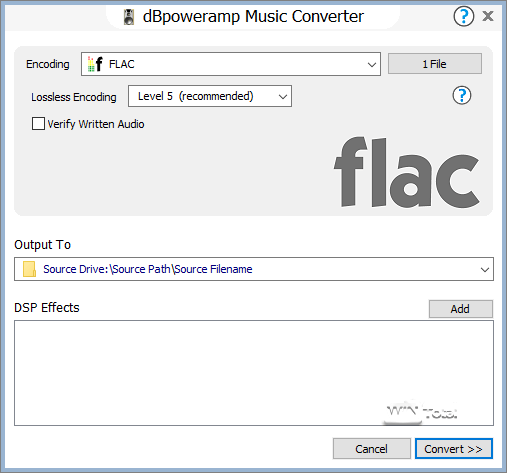Click the FLAC codec icon in Encoding box
Screen dimensions: 507x473
[x=95, y=64]
